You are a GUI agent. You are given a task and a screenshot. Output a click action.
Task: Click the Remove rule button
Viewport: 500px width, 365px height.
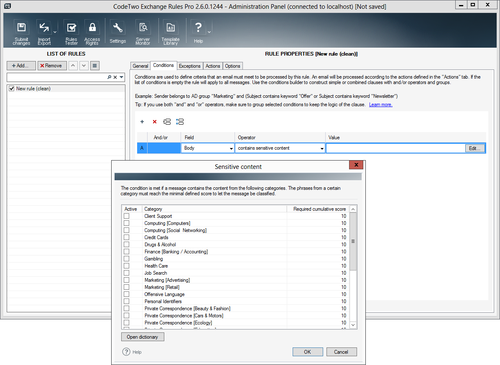pos(52,66)
